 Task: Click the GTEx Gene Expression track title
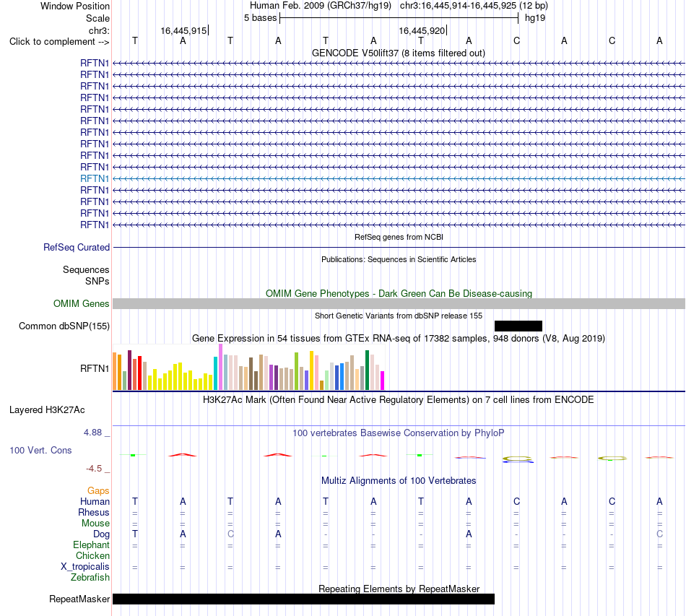pyautogui.click(x=398, y=338)
